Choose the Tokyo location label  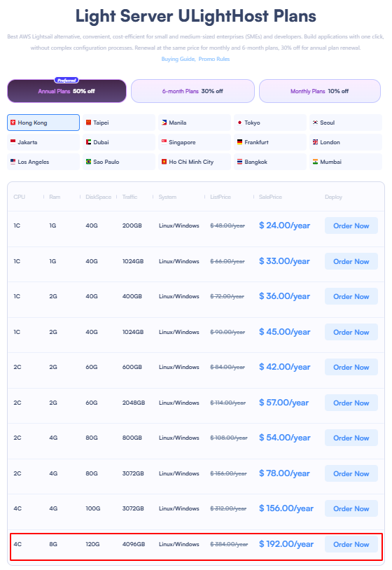pyautogui.click(x=252, y=123)
